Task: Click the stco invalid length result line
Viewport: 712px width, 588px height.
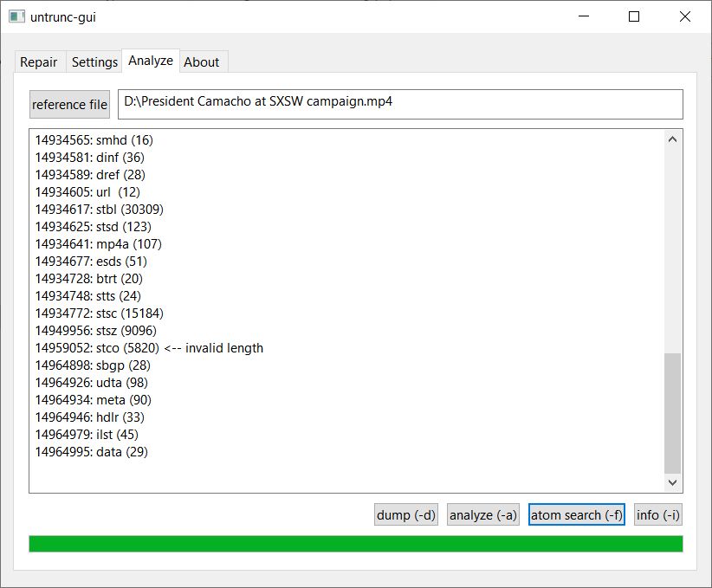Action: pyautogui.click(x=149, y=347)
